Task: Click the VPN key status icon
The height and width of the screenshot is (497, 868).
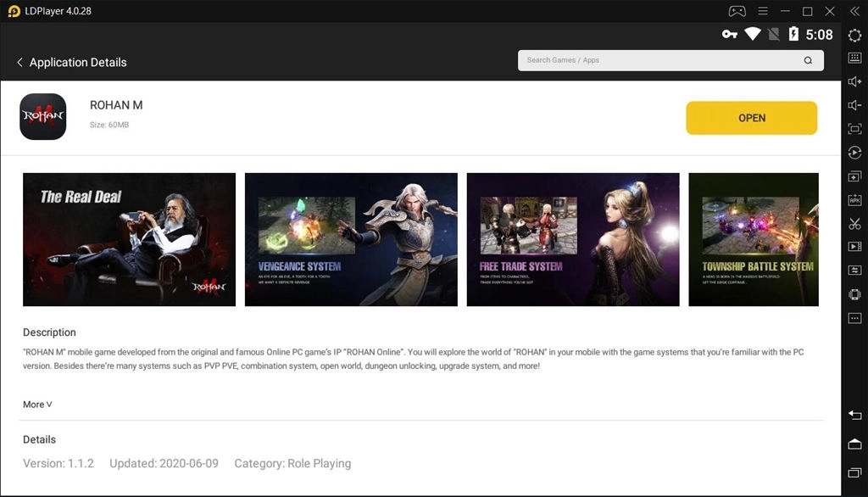Action: 730,35
